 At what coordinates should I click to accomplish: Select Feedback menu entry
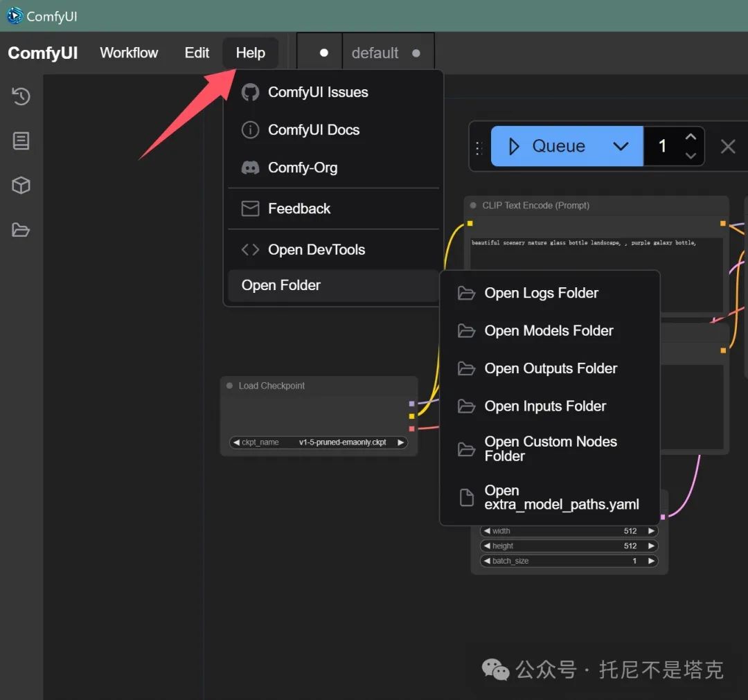point(333,208)
